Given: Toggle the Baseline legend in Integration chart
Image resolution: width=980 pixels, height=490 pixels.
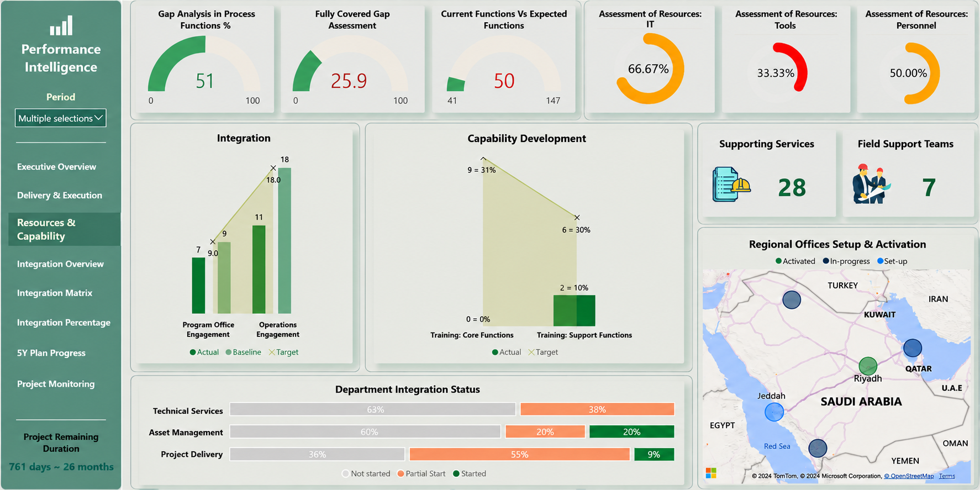Looking at the screenshot, I should tap(243, 352).
